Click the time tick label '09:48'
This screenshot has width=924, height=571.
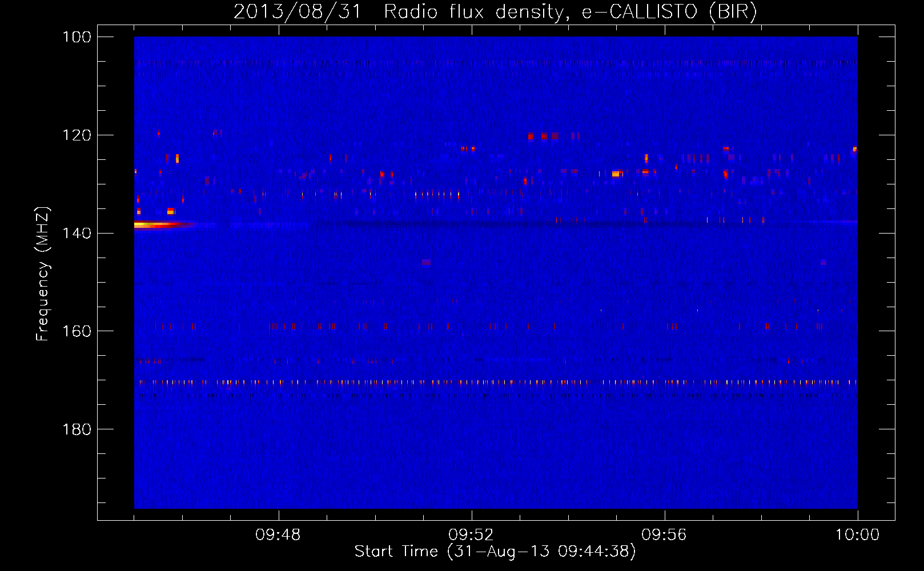(x=279, y=535)
